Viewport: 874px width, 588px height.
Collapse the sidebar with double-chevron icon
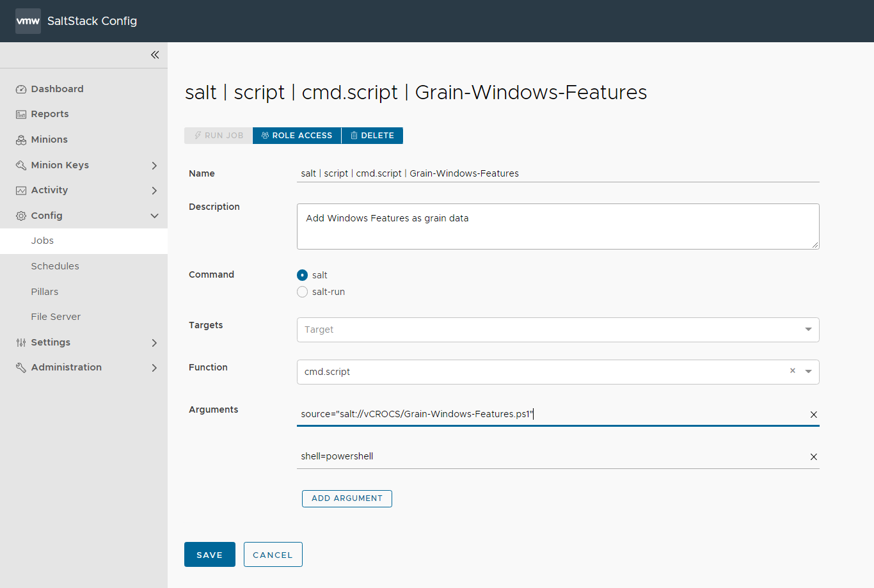155,55
